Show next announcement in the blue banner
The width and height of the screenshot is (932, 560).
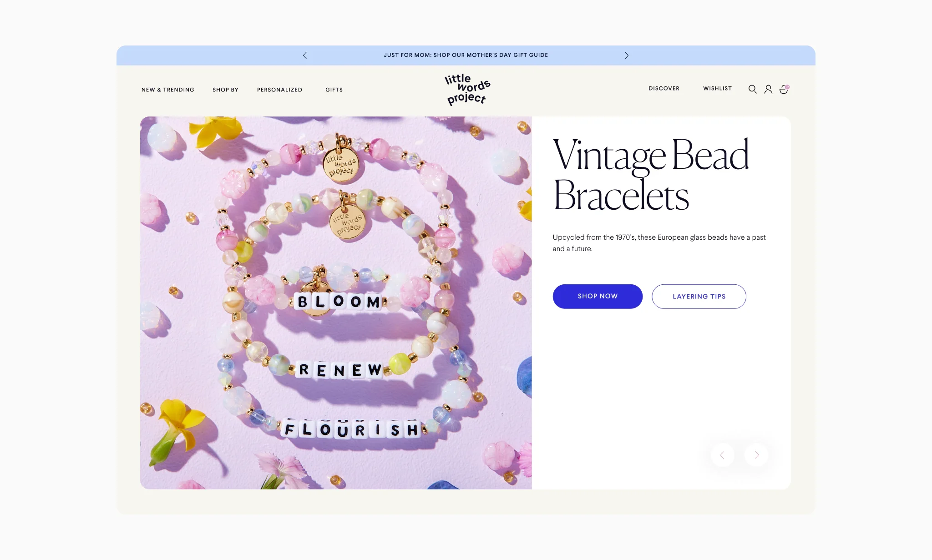click(x=626, y=55)
